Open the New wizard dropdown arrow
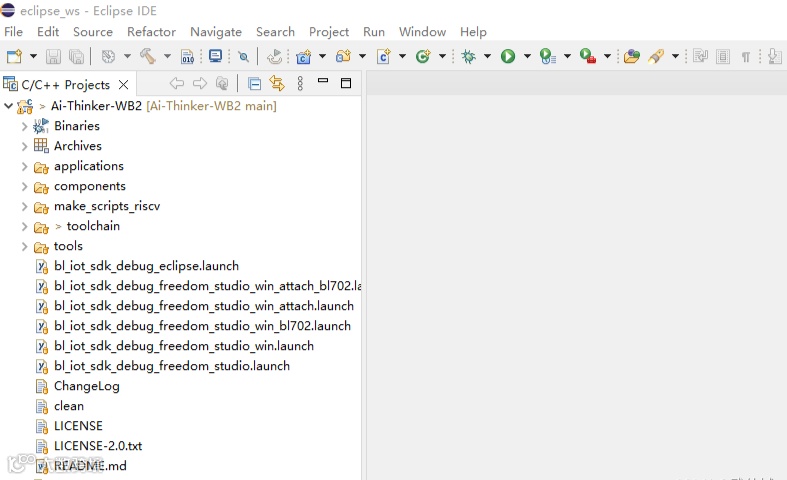The image size is (787, 480). pos(33,56)
